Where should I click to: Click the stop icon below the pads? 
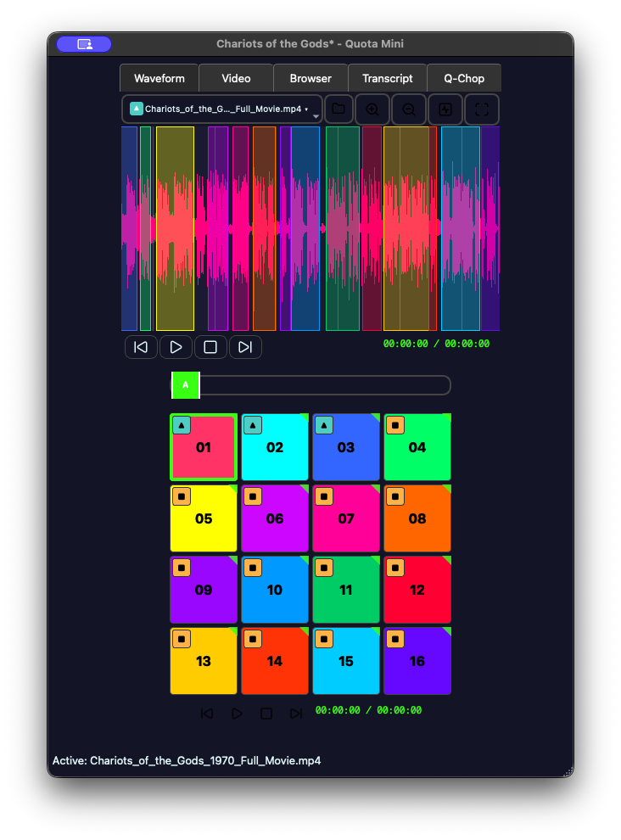266,714
